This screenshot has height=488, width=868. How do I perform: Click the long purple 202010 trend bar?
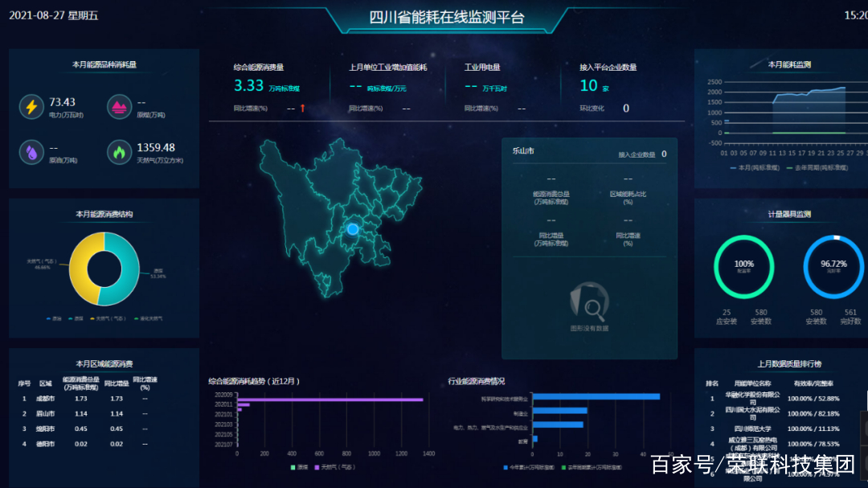tap(330, 400)
